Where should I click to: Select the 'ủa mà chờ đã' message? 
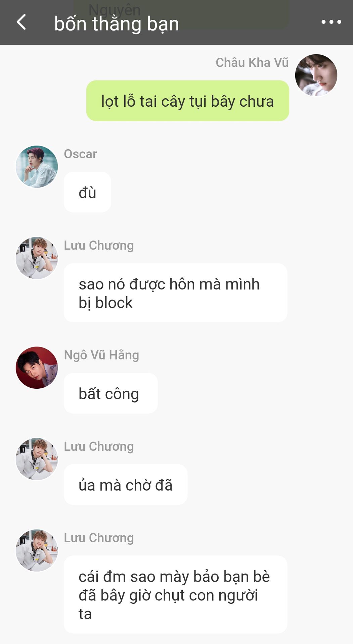coord(126,485)
